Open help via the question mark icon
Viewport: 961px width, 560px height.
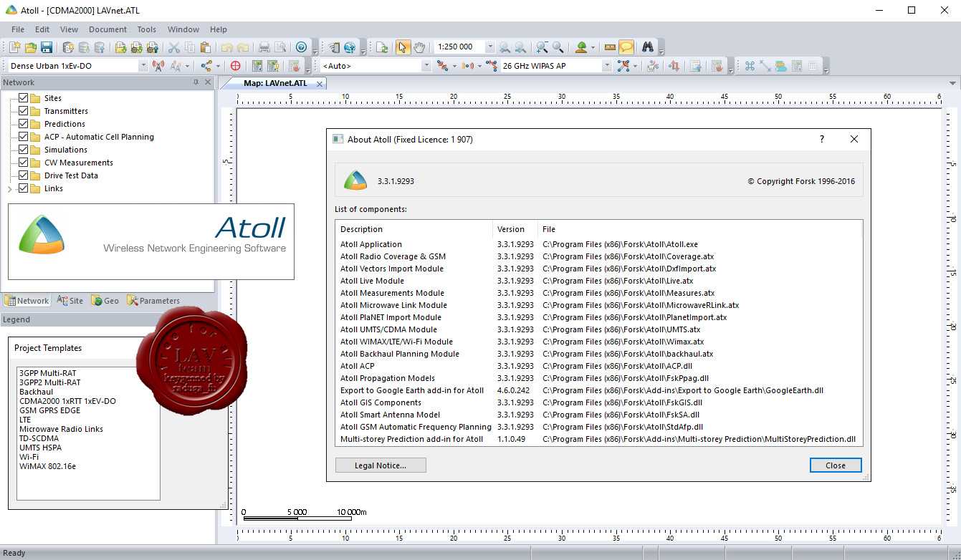tap(301, 47)
